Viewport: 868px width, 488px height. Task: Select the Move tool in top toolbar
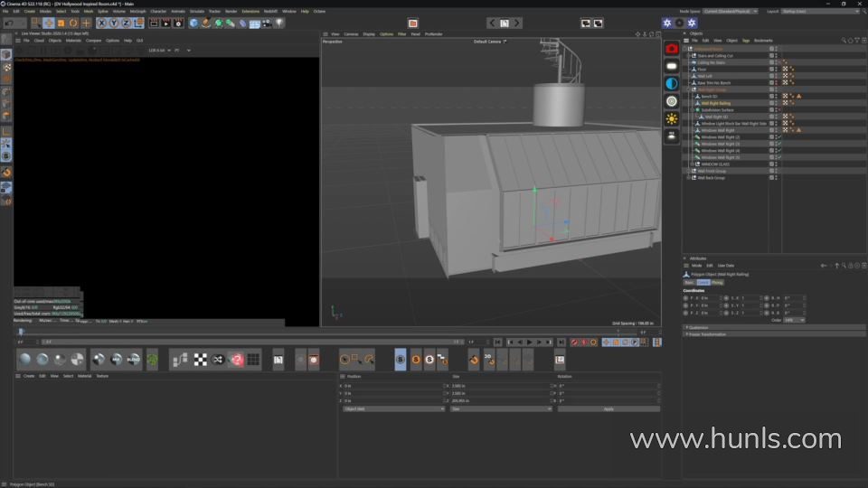click(x=49, y=23)
